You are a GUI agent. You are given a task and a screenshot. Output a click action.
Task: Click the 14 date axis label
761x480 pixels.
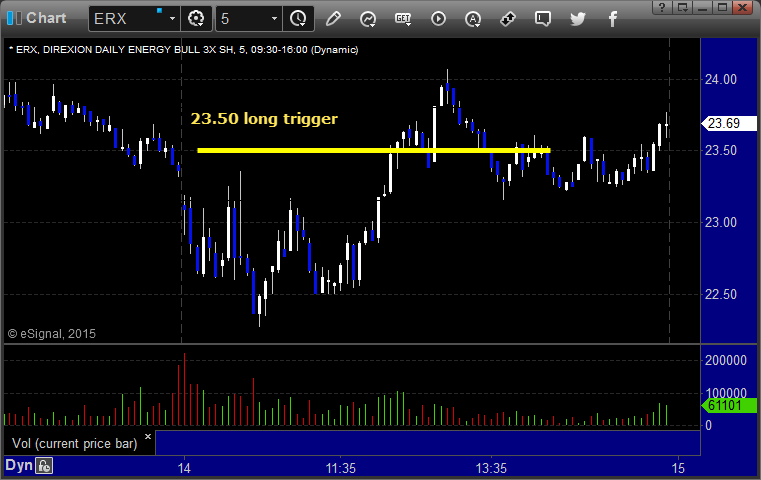click(184, 468)
